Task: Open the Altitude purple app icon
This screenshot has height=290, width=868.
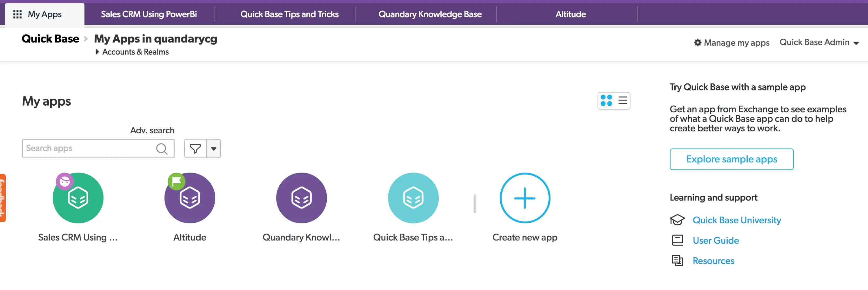Action: 189,198
